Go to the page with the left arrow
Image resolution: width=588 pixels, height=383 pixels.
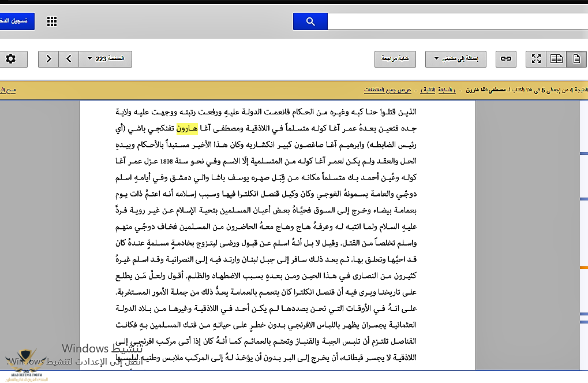click(69, 58)
